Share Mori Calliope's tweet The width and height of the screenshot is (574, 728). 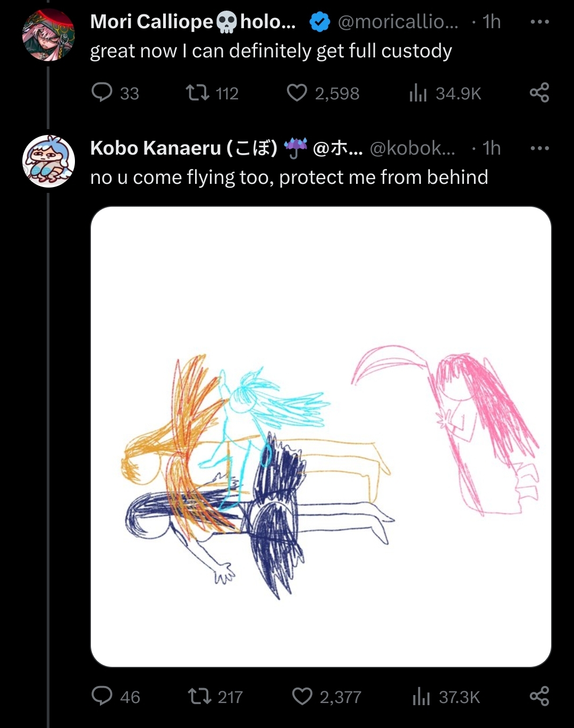point(539,93)
